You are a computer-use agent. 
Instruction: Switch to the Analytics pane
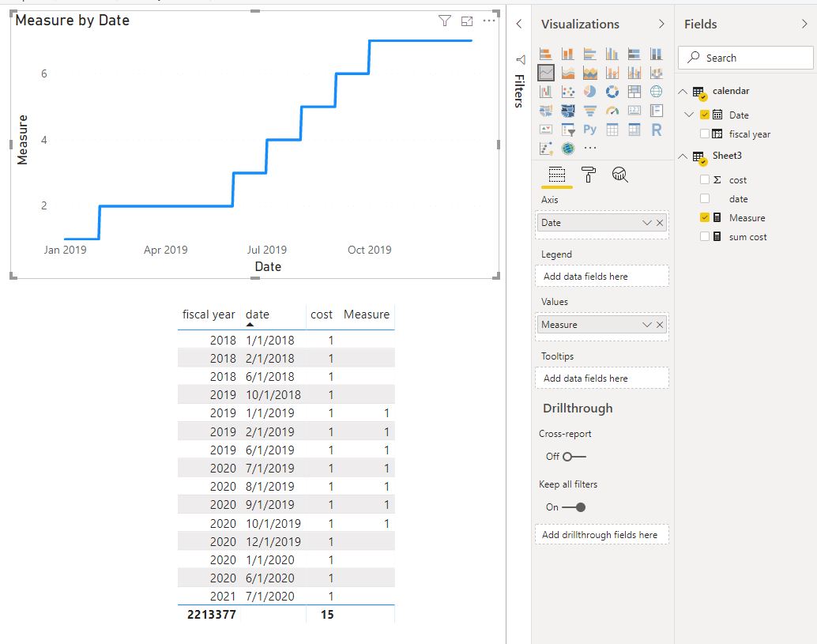(x=620, y=175)
